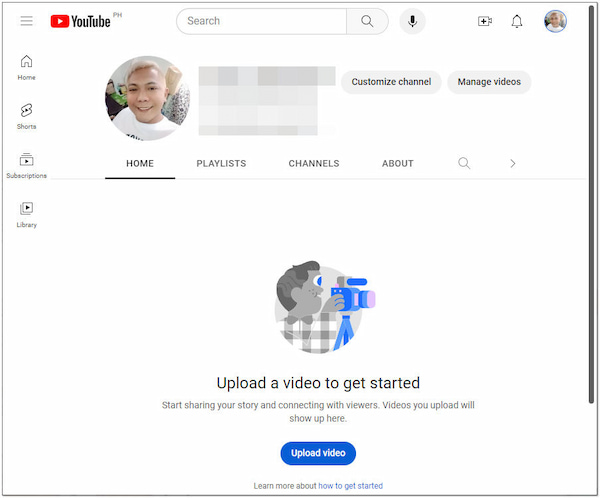Focus the Search input field
The height and width of the screenshot is (498, 600).
coord(261,21)
